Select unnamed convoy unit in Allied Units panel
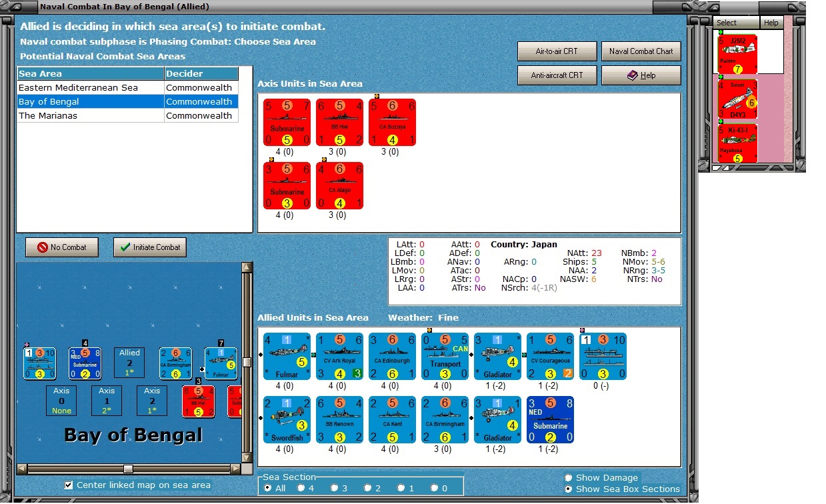The width and height of the screenshot is (826, 504). pyautogui.click(x=603, y=357)
